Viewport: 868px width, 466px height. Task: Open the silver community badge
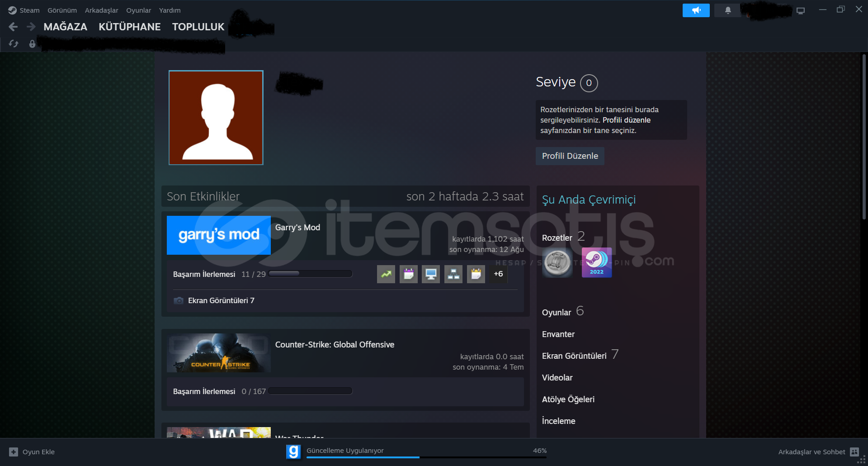point(557,262)
